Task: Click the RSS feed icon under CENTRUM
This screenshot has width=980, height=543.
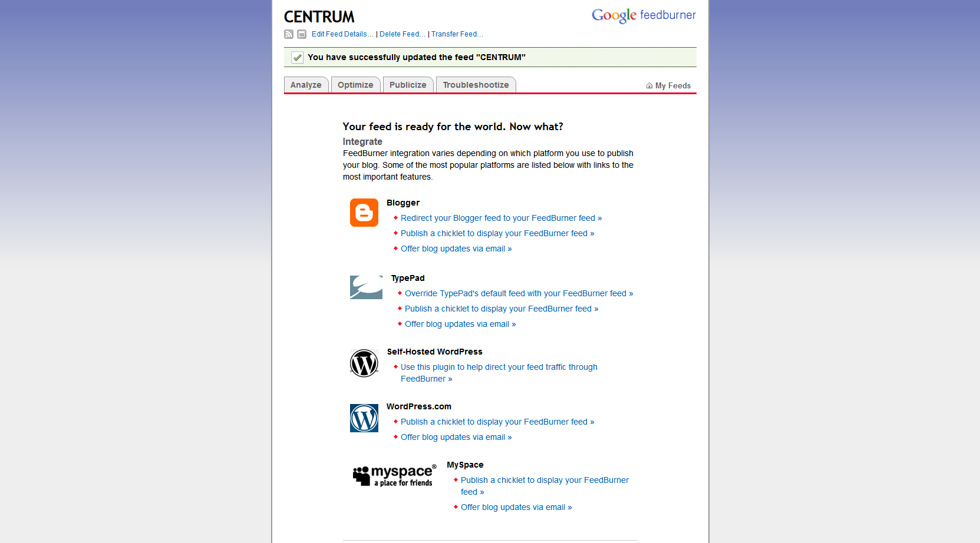Action: (x=289, y=34)
